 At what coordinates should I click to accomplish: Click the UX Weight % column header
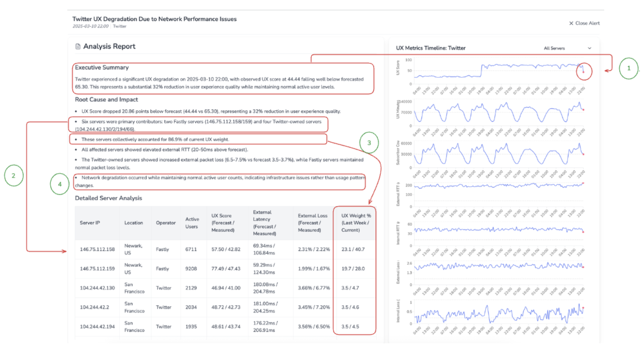pos(354,222)
